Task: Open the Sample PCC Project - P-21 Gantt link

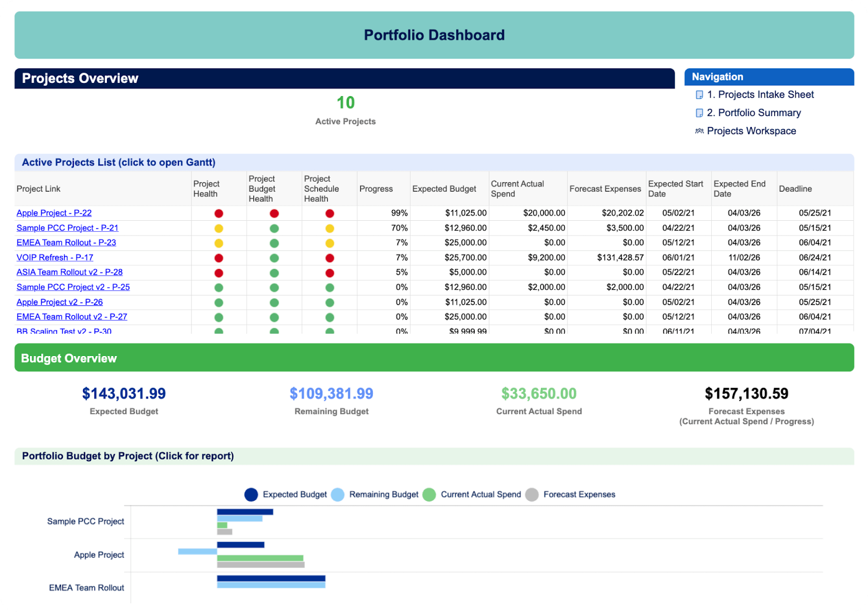Action: pos(67,228)
